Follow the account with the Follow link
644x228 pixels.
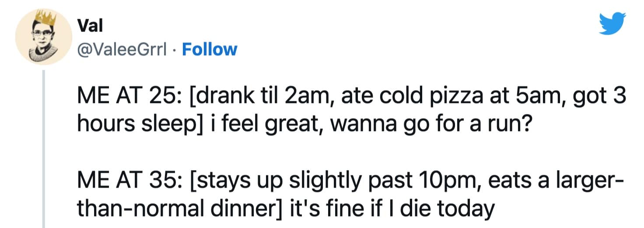pos(209,50)
